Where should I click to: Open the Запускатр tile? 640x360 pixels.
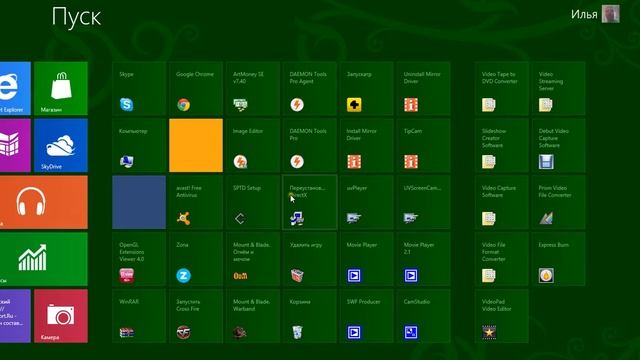tap(367, 89)
